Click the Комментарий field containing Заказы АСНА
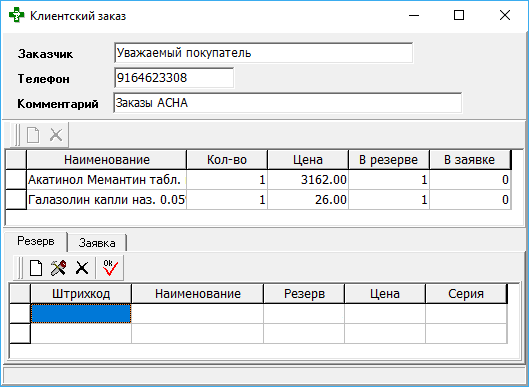This screenshot has height=387, width=529. [x=287, y=103]
